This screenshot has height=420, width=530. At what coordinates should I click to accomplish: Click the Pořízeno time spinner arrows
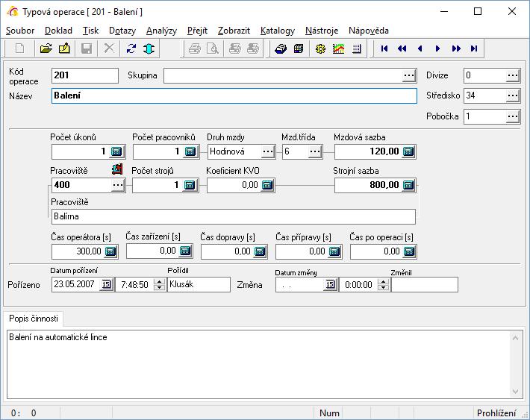(x=159, y=284)
